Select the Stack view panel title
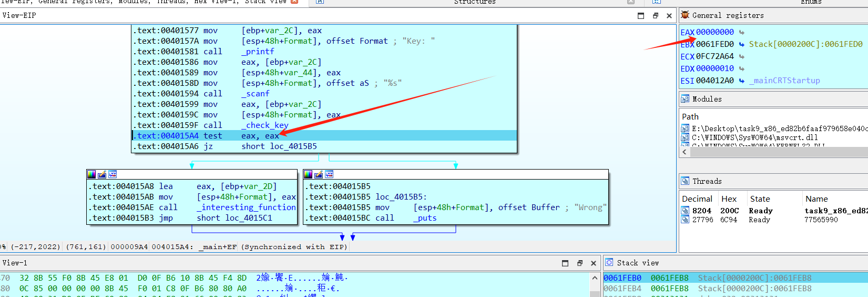Screen dimensions: 868x297 (638, 263)
